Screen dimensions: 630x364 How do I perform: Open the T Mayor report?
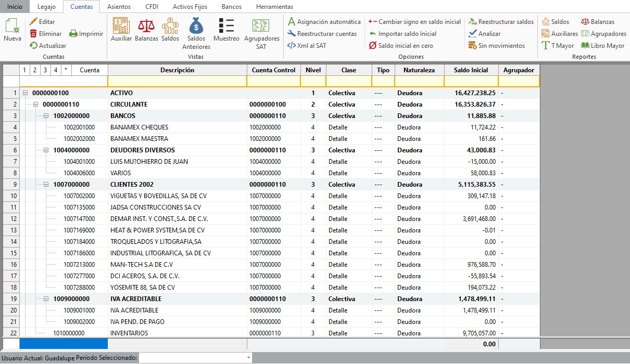pyautogui.click(x=558, y=46)
